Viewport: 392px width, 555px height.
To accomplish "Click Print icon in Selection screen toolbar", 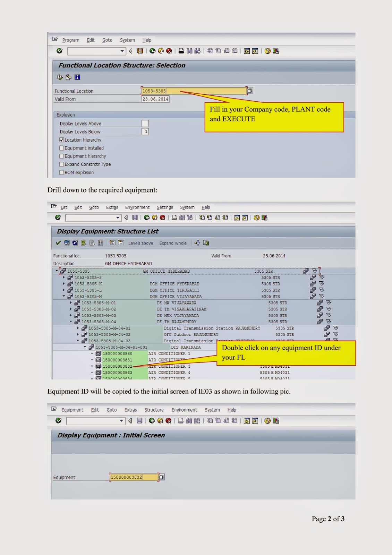I will pos(181,51).
